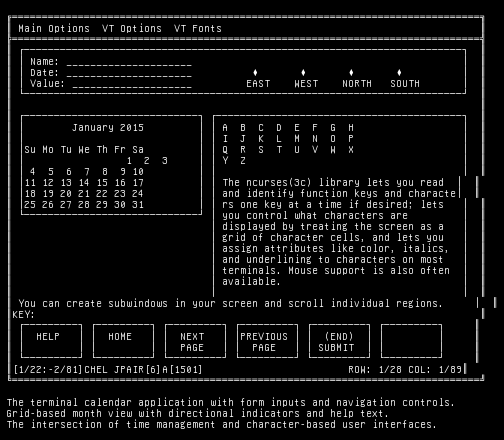Select day 15 in the calendar
Screen dimensions: 504x440
point(102,183)
